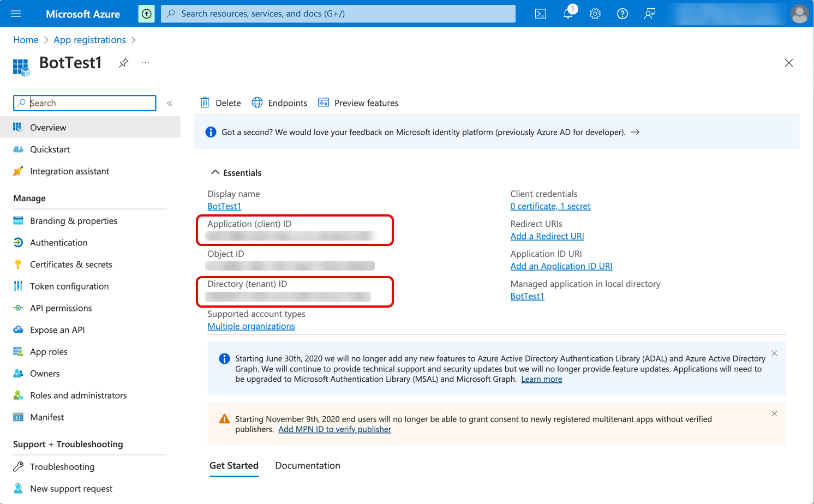Open the Azure portal hamburger menu
The height and width of the screenshot is (504, 814).
click(x=16, y=14)
